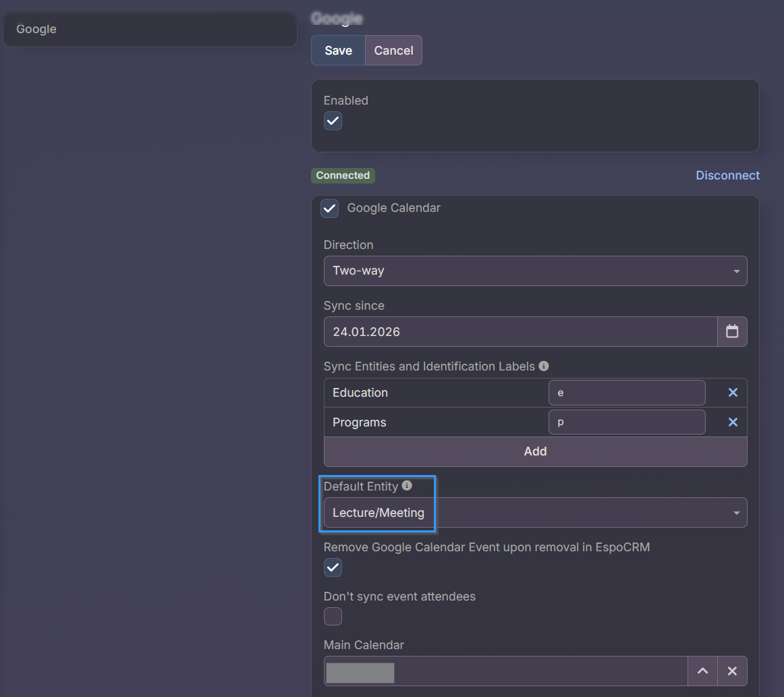Add a new sync entity
The width and height of the screenshot is (784, 697).
pos(535,451)
